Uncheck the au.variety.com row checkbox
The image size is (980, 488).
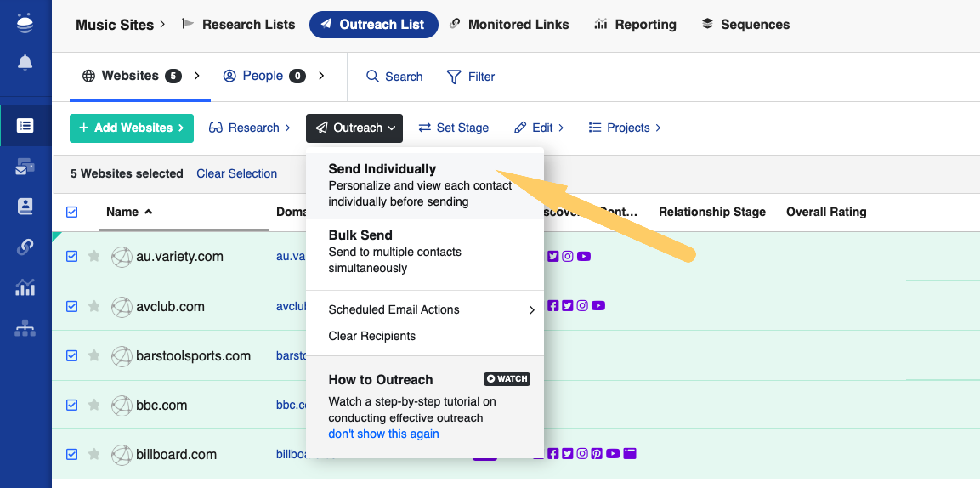(72, 256)
